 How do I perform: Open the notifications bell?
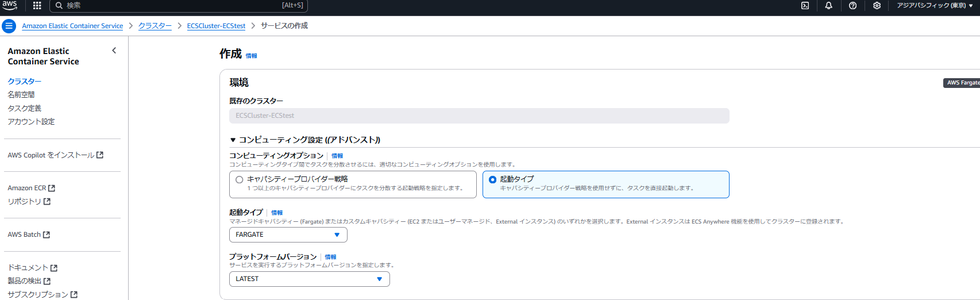(828, 6)
